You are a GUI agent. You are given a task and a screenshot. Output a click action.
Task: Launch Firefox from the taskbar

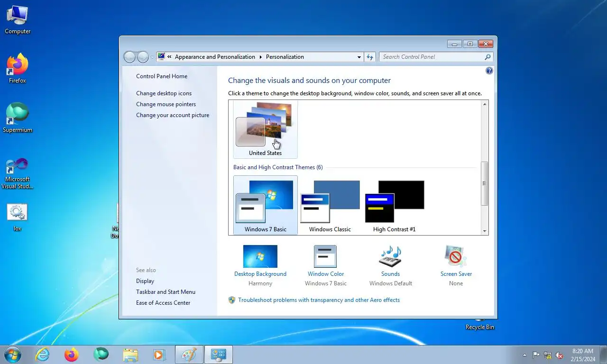(x=72, y=355)
